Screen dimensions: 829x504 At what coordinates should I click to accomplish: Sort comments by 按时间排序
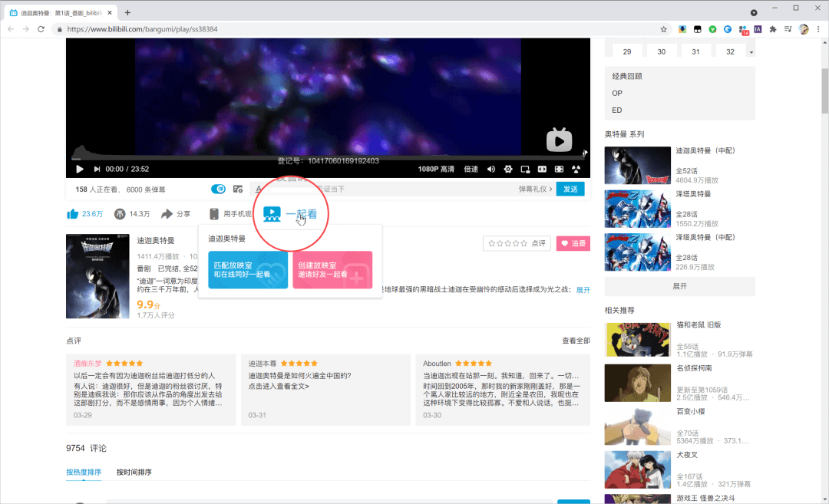point(134,473)
